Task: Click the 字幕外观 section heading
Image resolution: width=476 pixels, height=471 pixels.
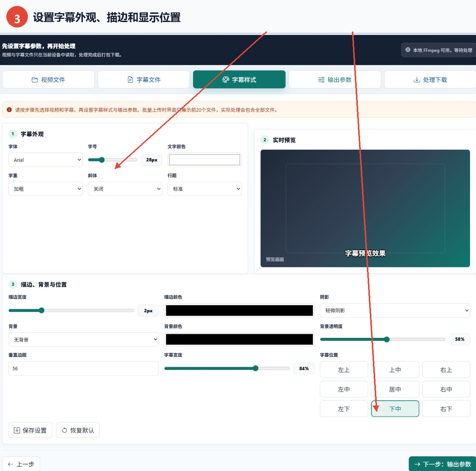Action: (32, 134)
